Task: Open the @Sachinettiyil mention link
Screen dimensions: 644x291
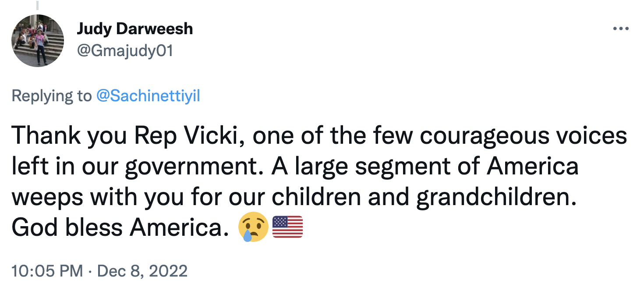Action: pyautogui.click(x=148, y=96)
